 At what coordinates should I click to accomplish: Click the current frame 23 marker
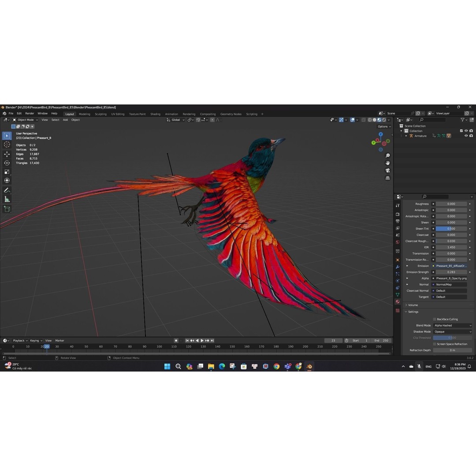point(47,346)
